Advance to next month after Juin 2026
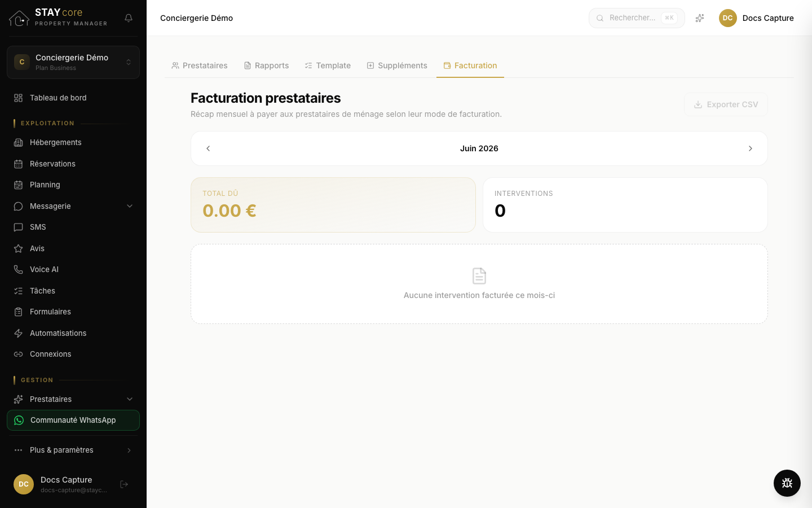 [750, 148]
